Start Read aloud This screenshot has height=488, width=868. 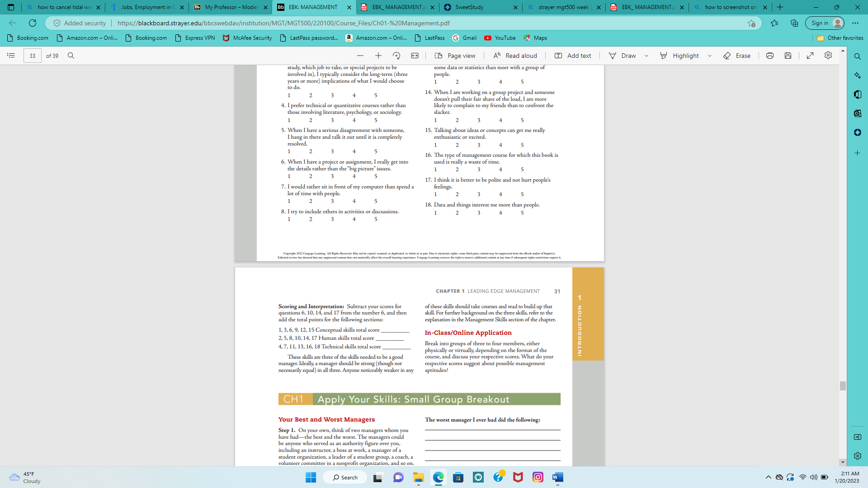click(515, 56)
